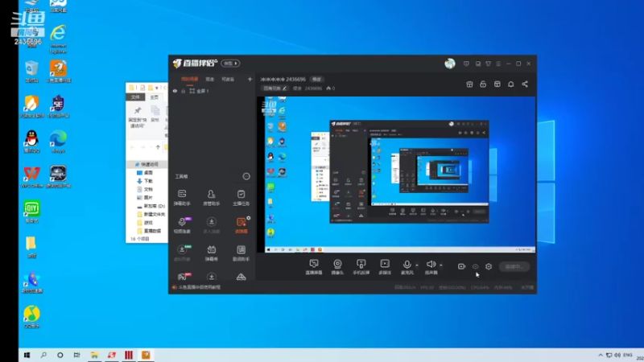Click the volume icon in system tray
Image resolution: width=644 pixels, height=362 pixels.
617,355
